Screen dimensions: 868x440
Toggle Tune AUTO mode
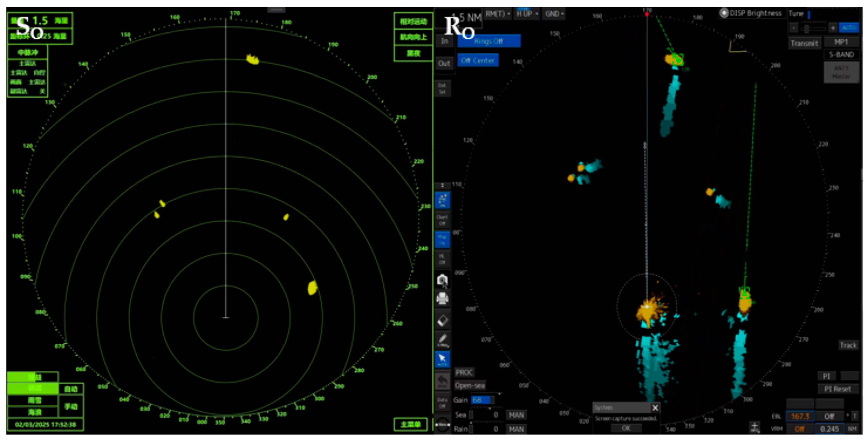(849, 28)
